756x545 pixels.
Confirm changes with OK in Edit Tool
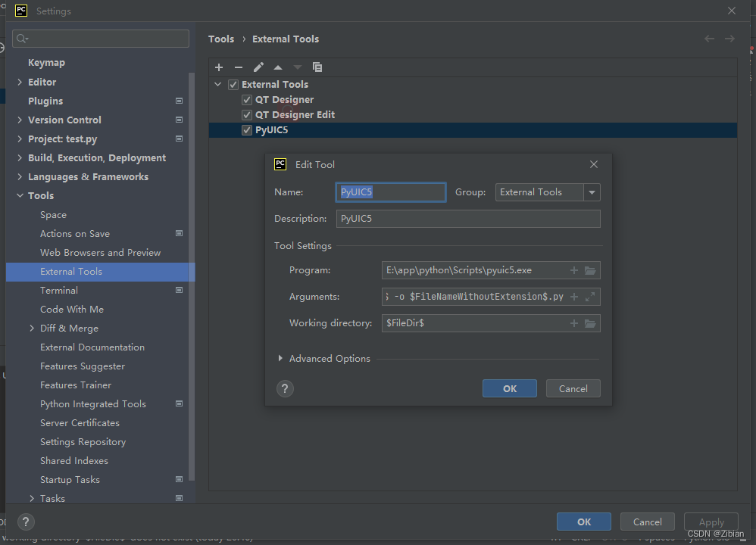click(x=509, y=388)
